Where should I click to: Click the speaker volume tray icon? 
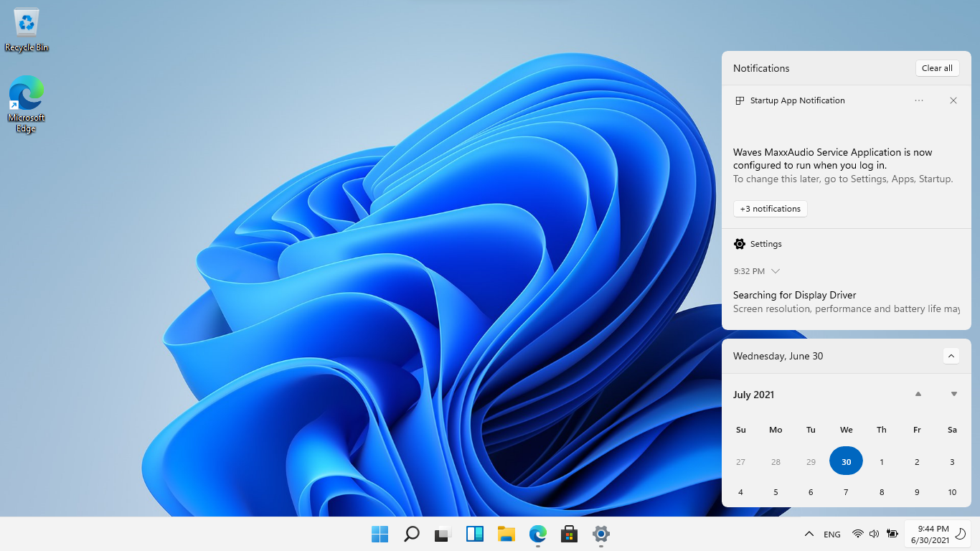(x=874, y=534)
